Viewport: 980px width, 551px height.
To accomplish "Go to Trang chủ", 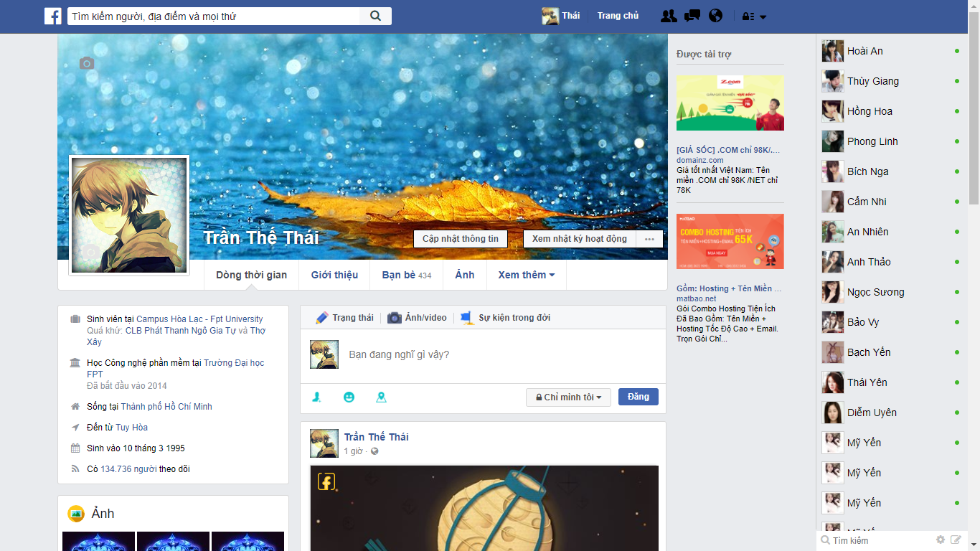I will click(618, 16).
